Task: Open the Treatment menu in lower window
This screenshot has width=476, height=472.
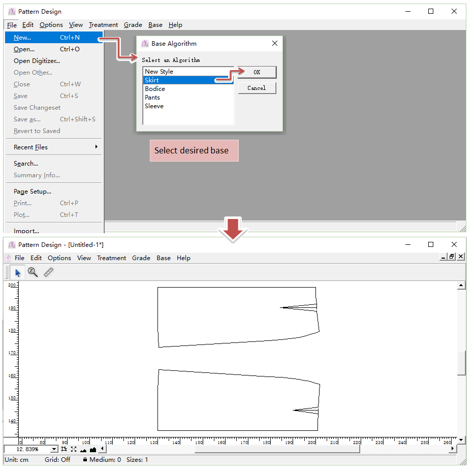Action: [111, 258]
